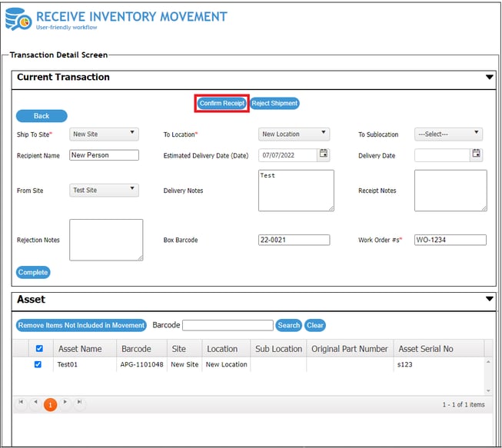Uncheck the Test01 asset row checkbox
The height and width of the screenshot is (448, 502).
pyautogui.click(x=38, y=364)
